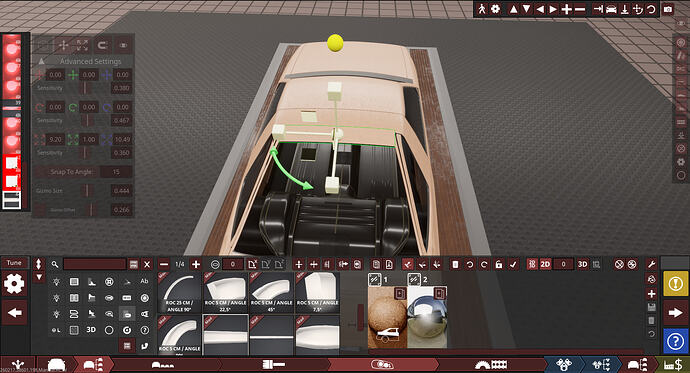Image resolution: width=690 pixels, height=373 pixels.
Task: Select the question mark misc fixture category
Action: click(x=144, y=329)
